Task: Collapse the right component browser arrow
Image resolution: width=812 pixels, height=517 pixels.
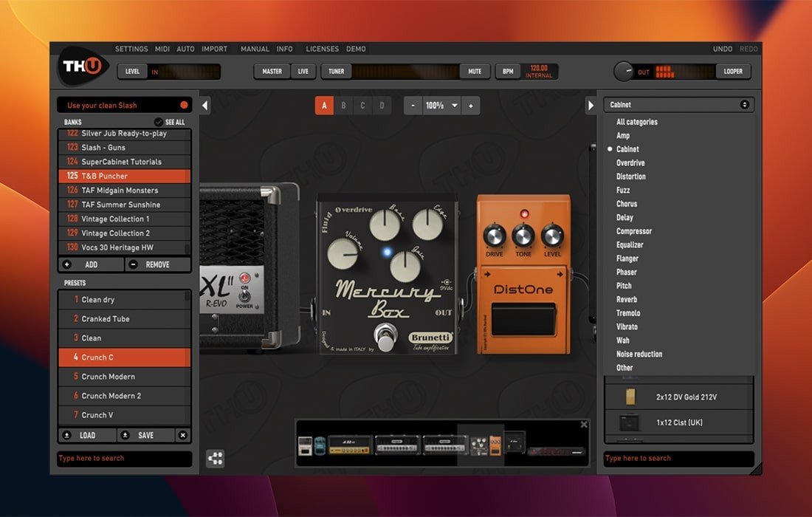Action: tap(591, 106)
